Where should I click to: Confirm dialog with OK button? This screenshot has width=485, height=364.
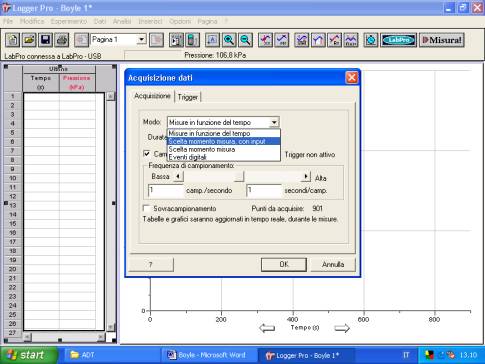284,264
